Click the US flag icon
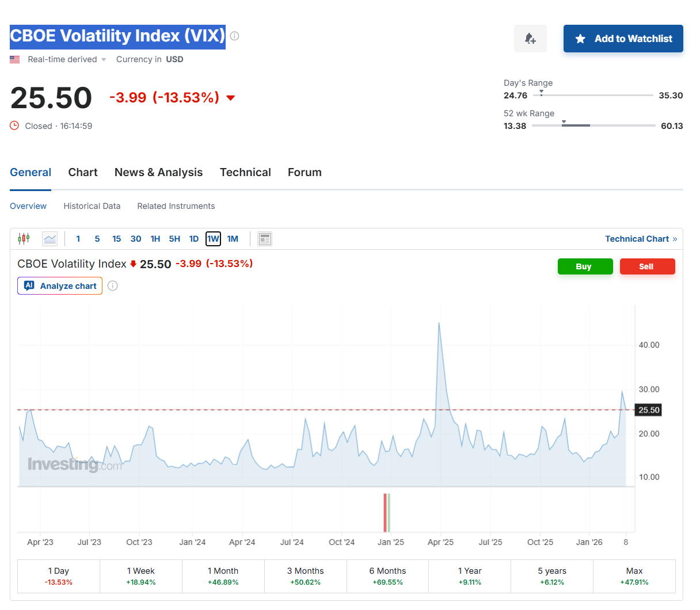 click(x=15, y=59)
